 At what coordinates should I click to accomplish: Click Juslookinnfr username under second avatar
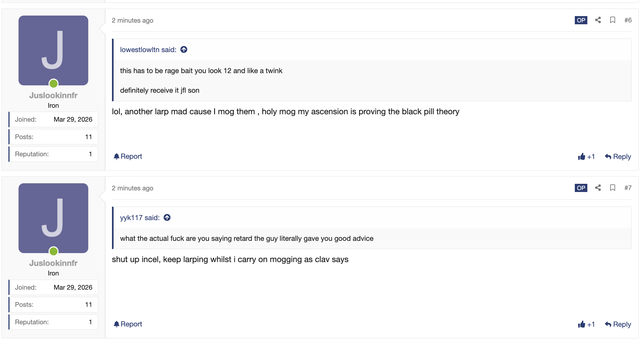[x=53, y=263]
